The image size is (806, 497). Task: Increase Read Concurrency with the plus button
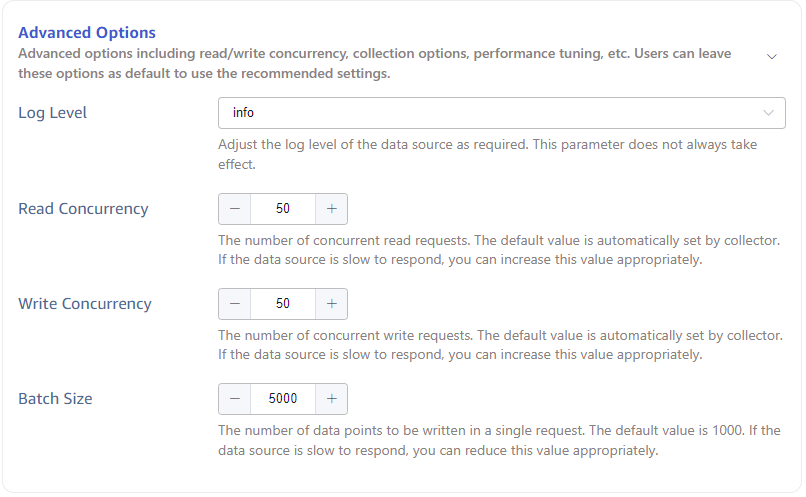pyautogui.click(x=331, y=209)
